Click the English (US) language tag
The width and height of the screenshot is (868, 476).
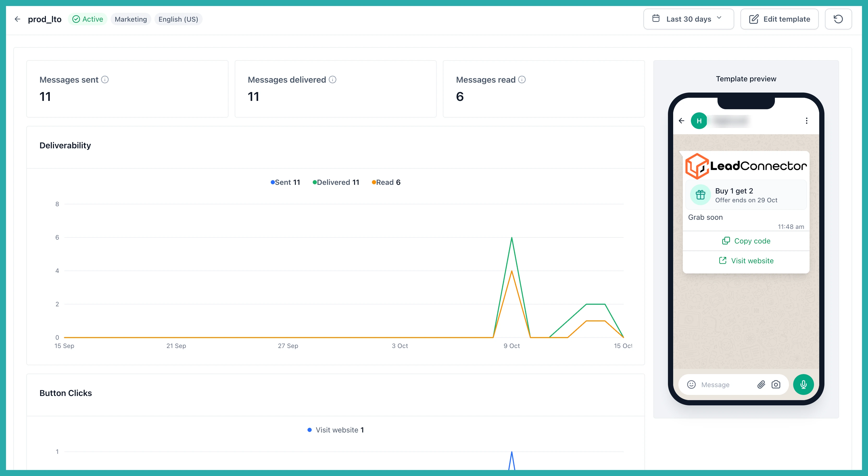[178, 19]
